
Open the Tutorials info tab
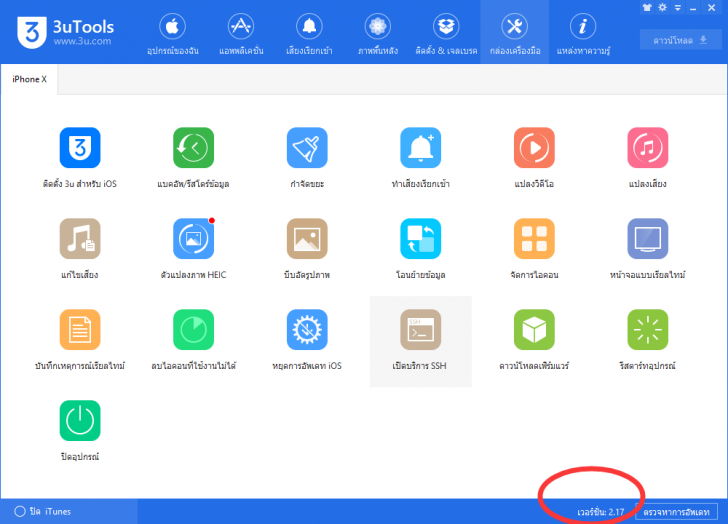(583, 33)
